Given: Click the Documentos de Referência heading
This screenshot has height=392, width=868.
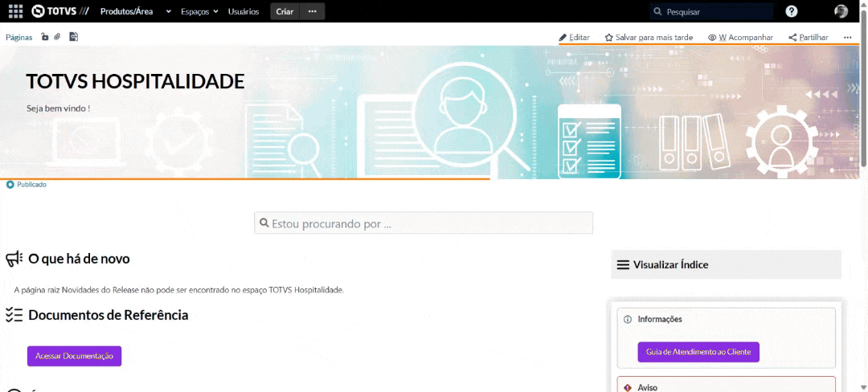Looking at the screenshot, I should tap(108, 315).
